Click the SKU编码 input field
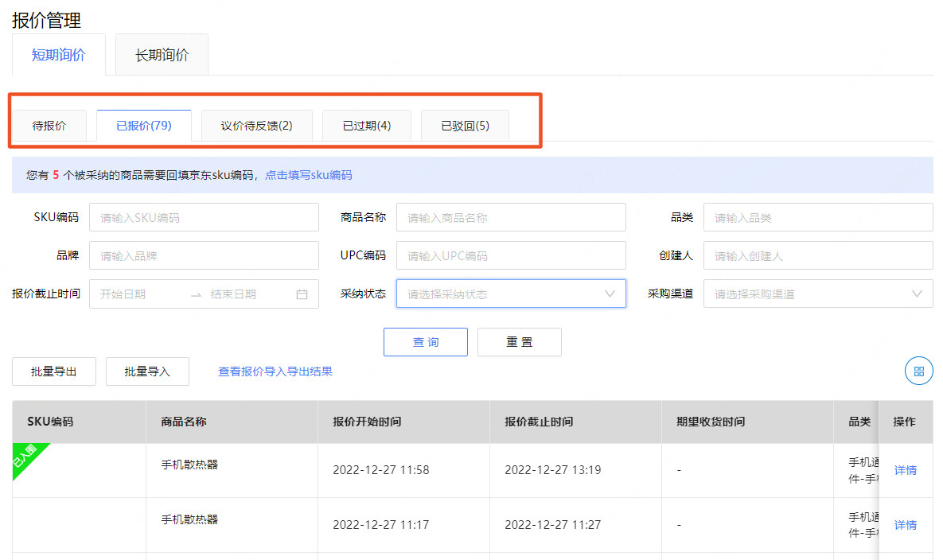This screenshot has height=560, width=943. coord(203,216)
